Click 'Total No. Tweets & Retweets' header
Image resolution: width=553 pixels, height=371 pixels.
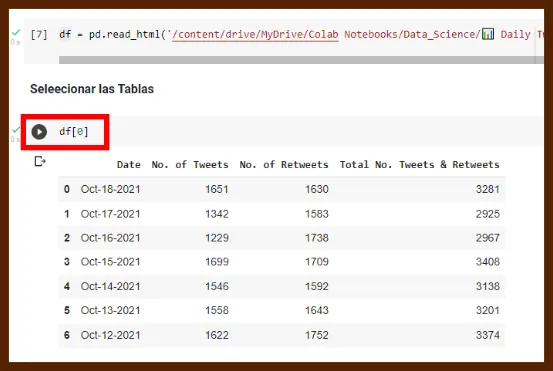(x=420, y=165)
